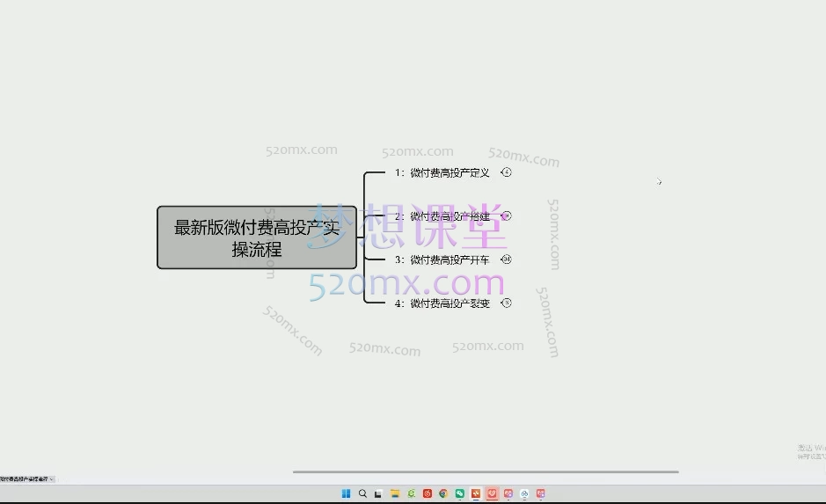Screen dimensions: 826x504
Task: Select branch 3：微付费高投产开车
Action: pos(442,259)
